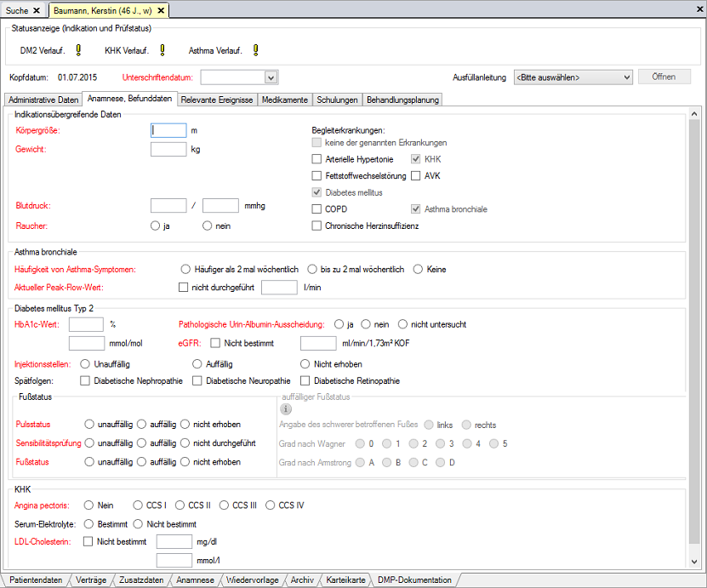Click the diastolic Blutdruck input field
This screenshot has height=588, width=707.
(x=220, y=206)
